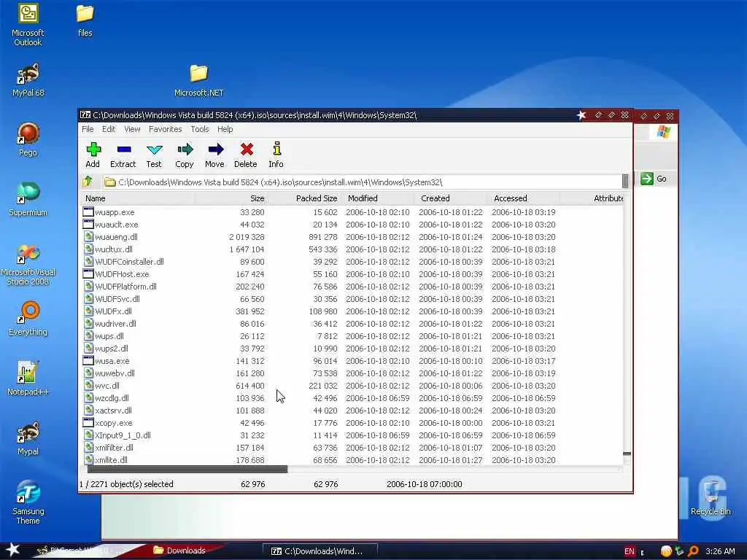Viewport: 747px width, 560px height.
Task: Open the files folder on desktop
Action: coord(85,21)
